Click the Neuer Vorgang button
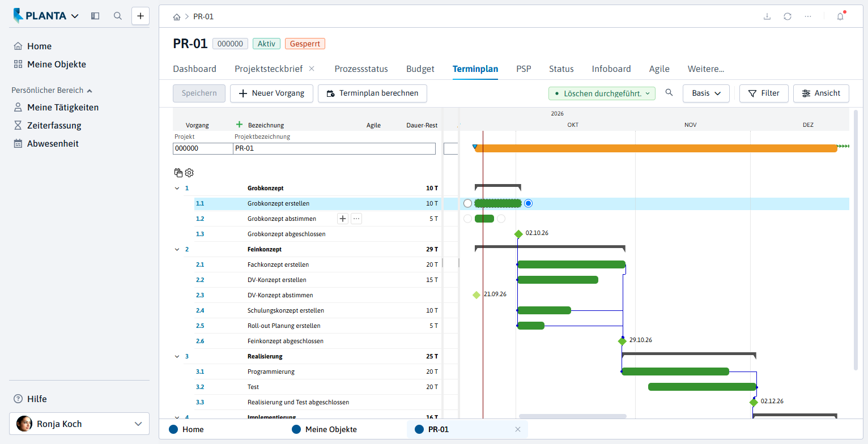Viewport: 868px width, 444px height. [x=271, y=93]
